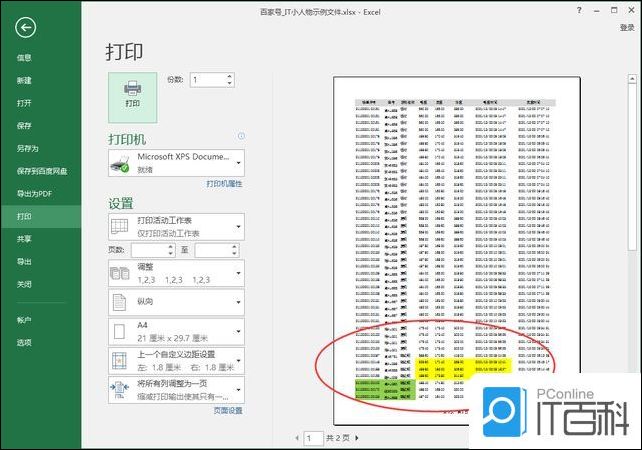Click the large Print button
The width and height of the screenshot is (642, 450).
click(133, 97)
